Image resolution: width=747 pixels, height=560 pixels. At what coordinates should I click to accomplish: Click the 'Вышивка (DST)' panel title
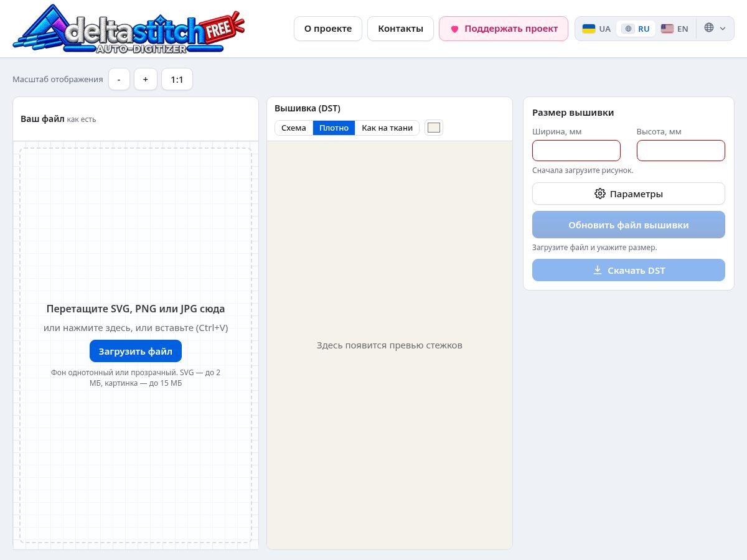308,108
